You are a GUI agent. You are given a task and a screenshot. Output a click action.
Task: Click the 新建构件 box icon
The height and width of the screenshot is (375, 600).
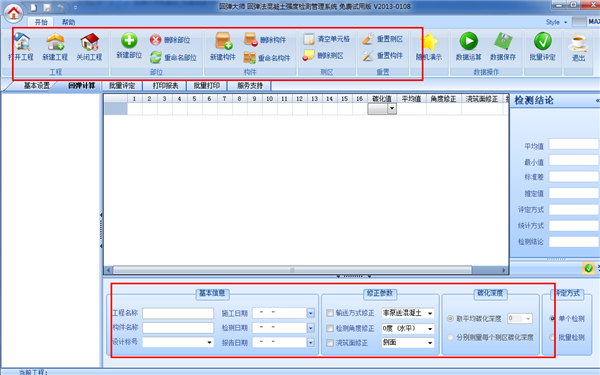[x=223, y=41]
